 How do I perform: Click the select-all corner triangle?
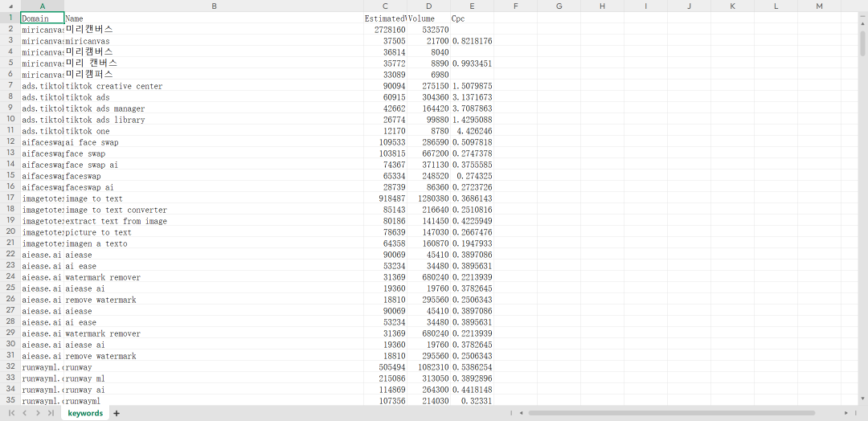10,6
